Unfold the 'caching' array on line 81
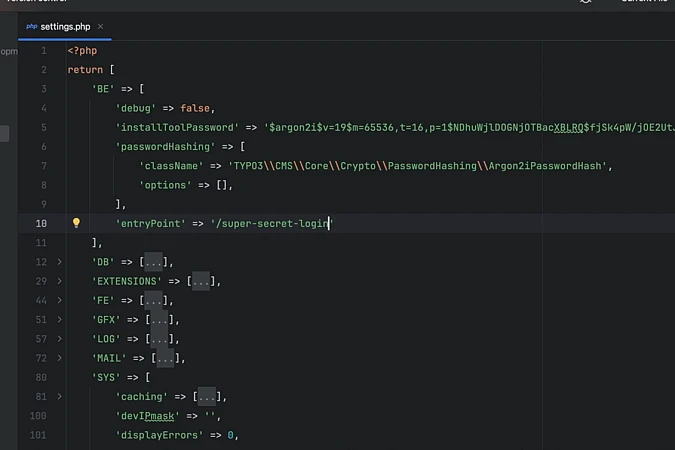Image resolution: width=675 pixels, height=450 pixels. [59, 396]
